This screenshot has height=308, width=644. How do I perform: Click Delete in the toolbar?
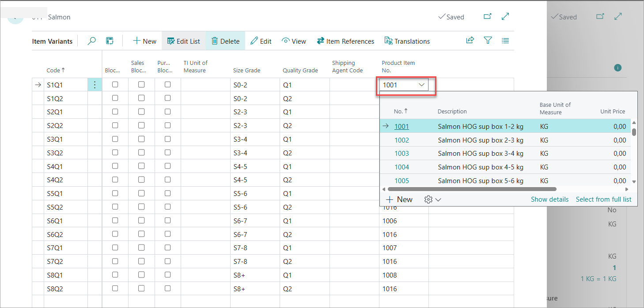(225, 41)
